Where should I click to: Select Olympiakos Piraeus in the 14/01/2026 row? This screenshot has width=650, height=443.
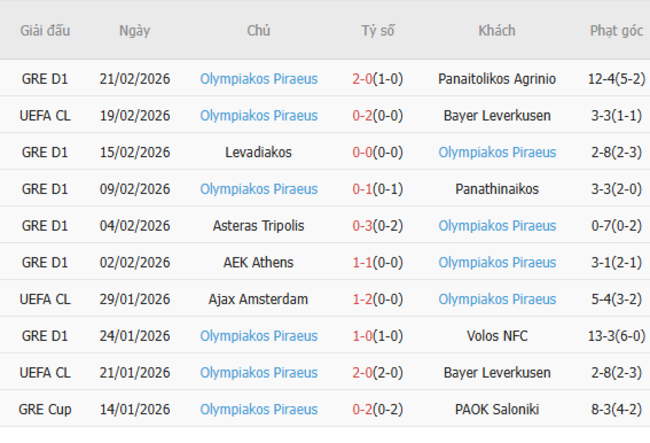259,409
